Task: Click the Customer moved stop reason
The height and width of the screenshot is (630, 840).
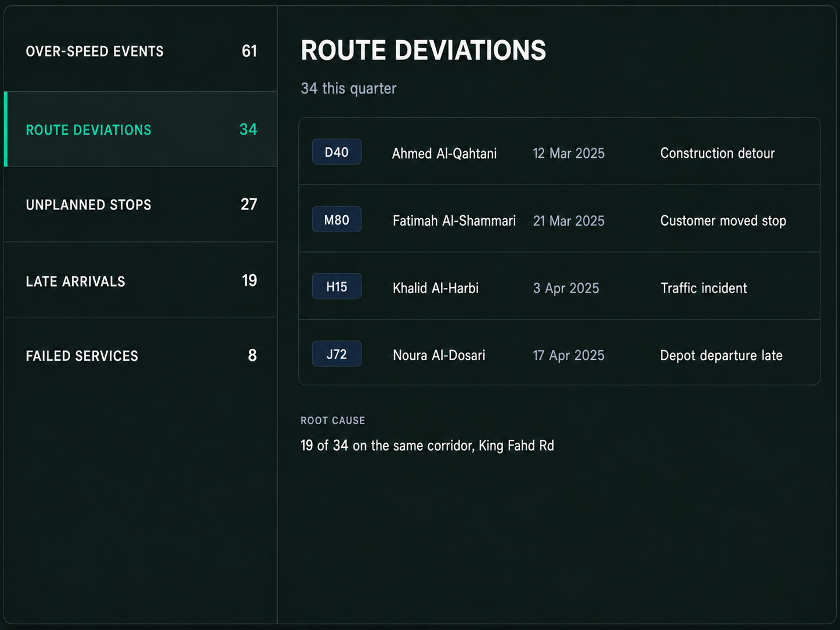Action: pos(723,221)
